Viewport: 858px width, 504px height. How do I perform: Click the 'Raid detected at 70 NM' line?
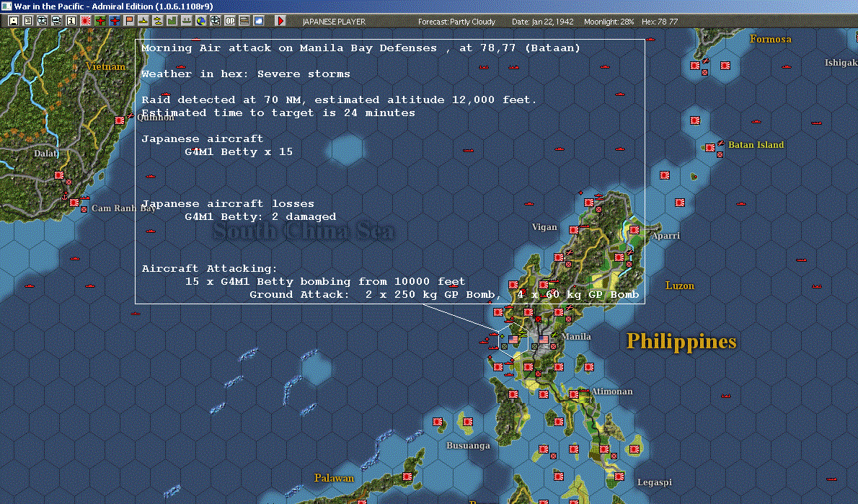point(340,100)
